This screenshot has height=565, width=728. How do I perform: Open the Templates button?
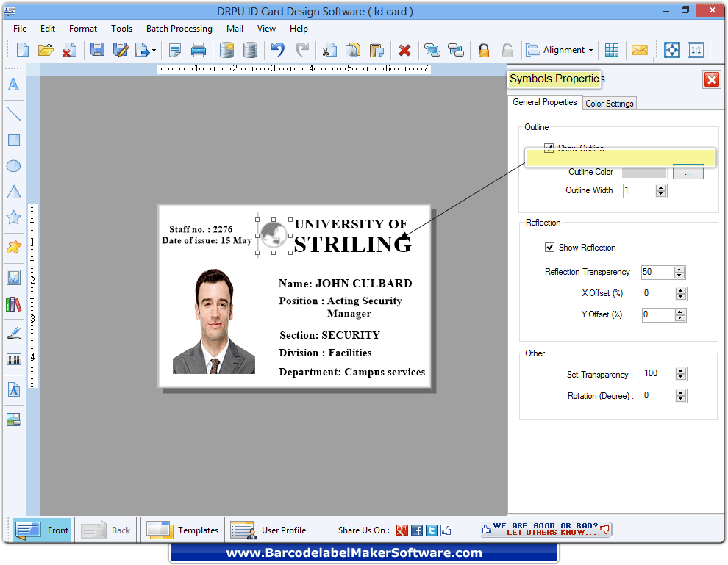click(182, 530)
